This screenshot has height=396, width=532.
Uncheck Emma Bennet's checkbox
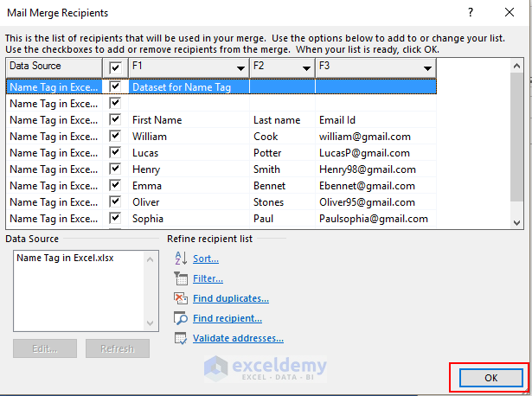[115, 185]
